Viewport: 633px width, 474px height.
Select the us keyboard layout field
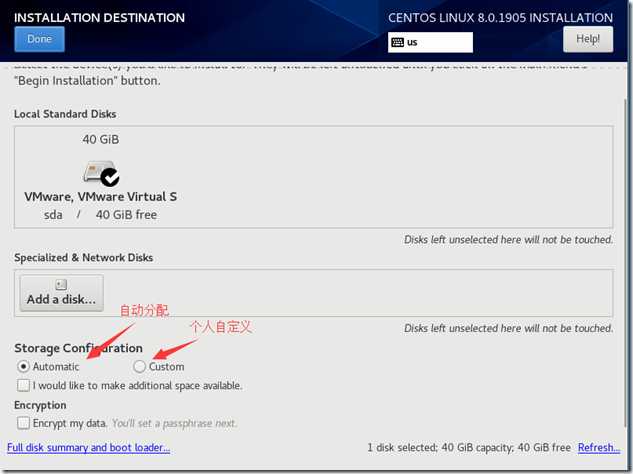[430, 42]
